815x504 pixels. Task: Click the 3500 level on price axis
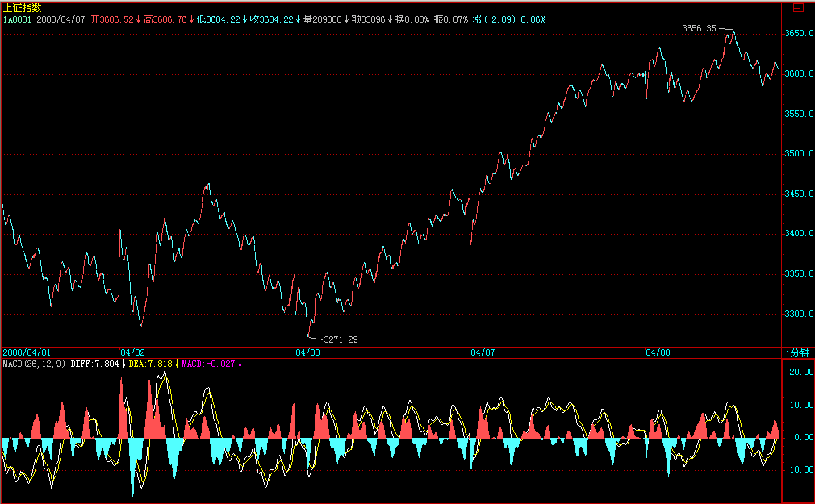[798, 153]
